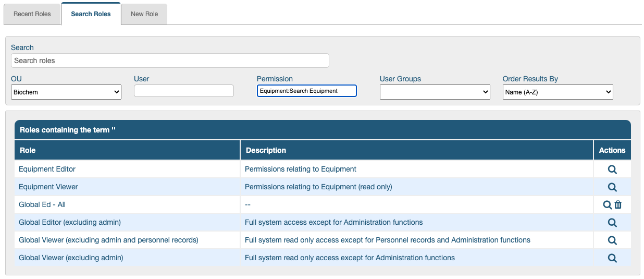Open the Equipment Viewer role link

click(48, 187)
